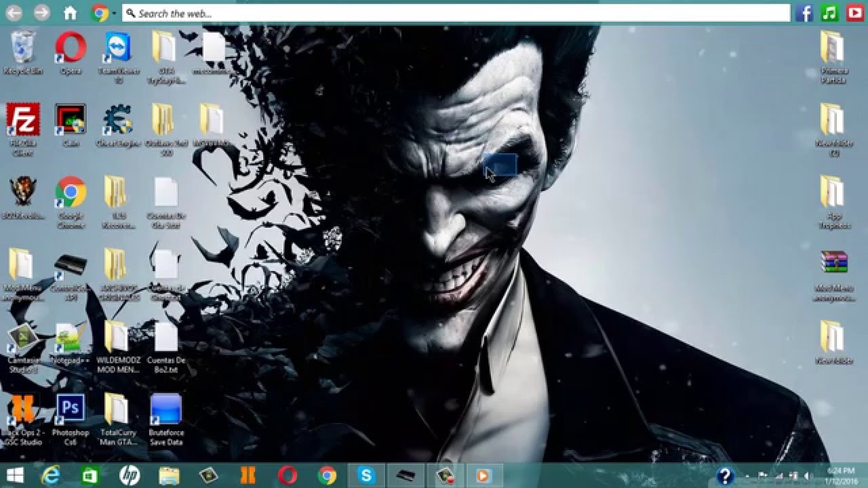Open the Windows Store taskbar icon
Image resolution: width=868 pixels, height=488 pixels.
point(90,476)
